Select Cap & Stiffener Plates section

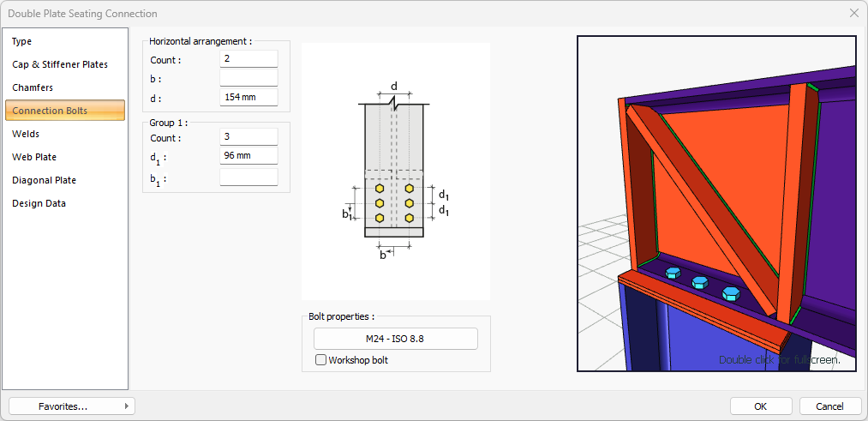pos(60,64)
